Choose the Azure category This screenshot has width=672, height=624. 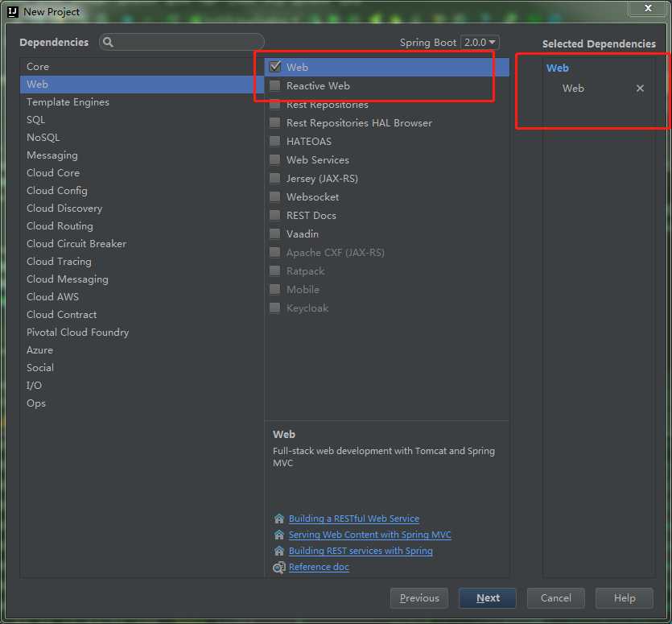142,350
